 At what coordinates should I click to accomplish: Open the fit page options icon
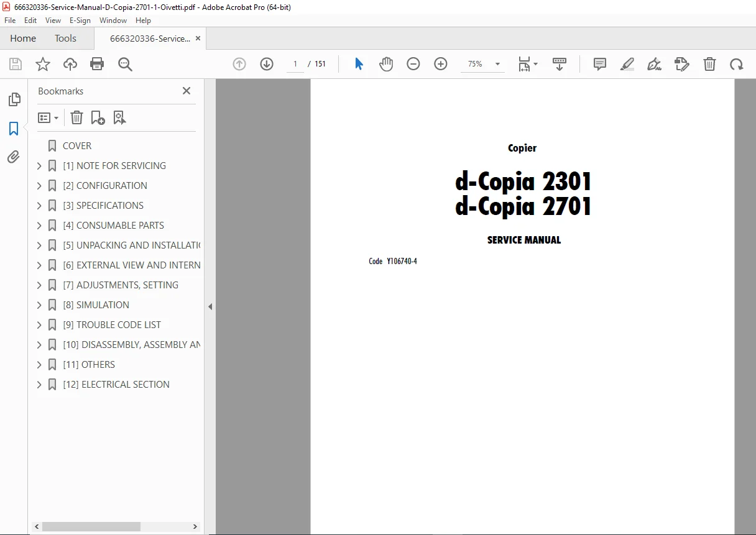tap(528, 64)
